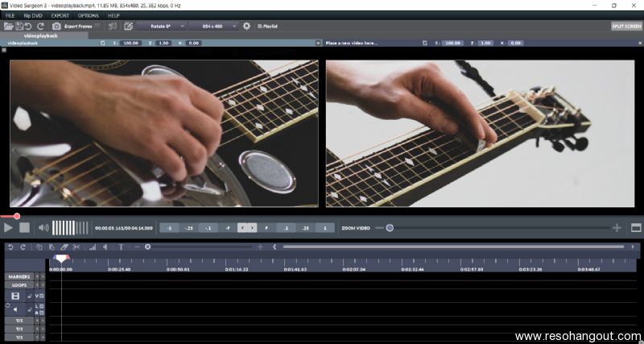The image size is (644, 344).
Task: Click the copy icon in right video header
Action: pos(425,44)
